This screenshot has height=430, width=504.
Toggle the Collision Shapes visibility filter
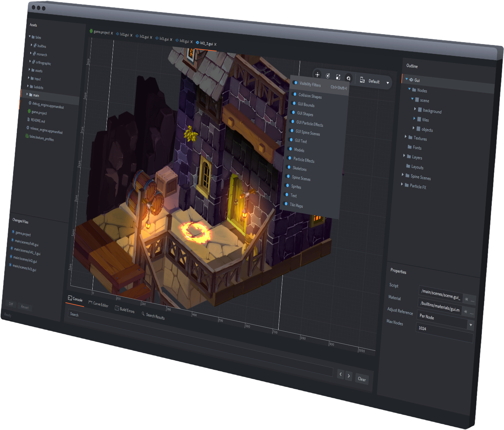coord(294,94)
